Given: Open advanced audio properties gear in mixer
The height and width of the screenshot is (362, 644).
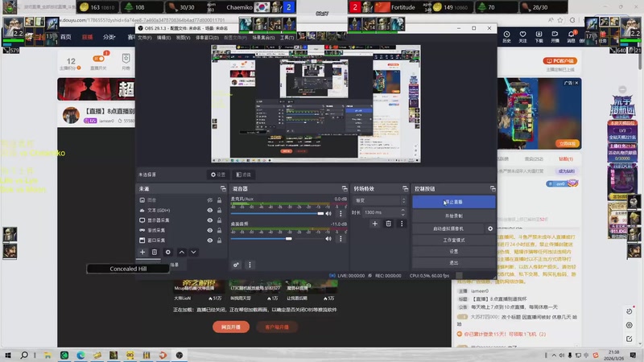Looking at the screenshot, I should click(x=236, y=265).
